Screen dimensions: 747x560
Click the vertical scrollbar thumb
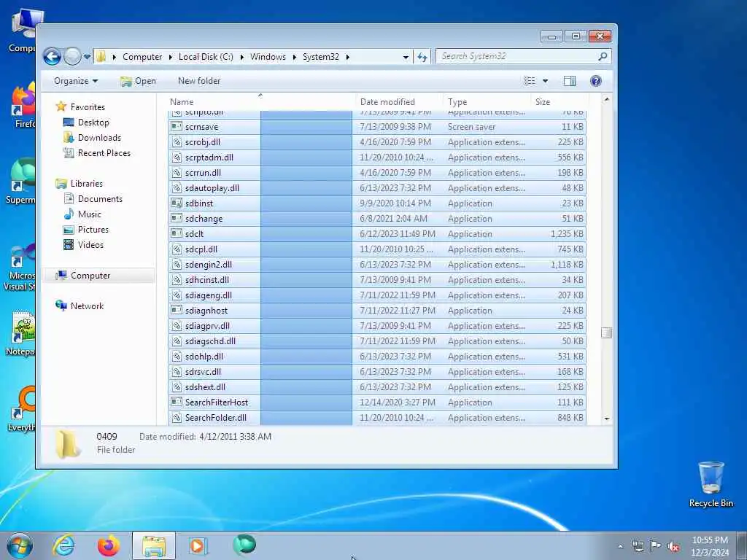[x=606, y=332]
